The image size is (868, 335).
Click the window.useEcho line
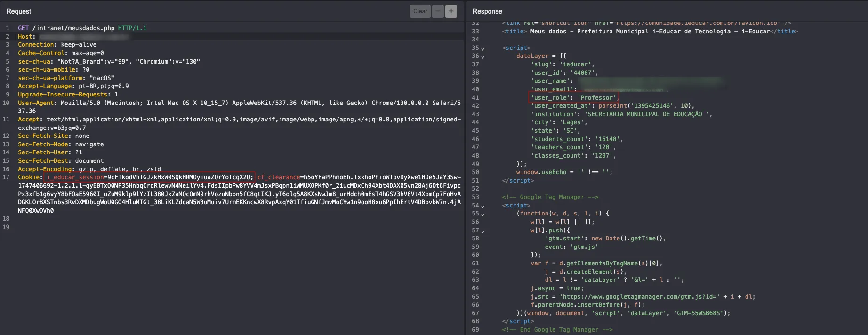564,172
